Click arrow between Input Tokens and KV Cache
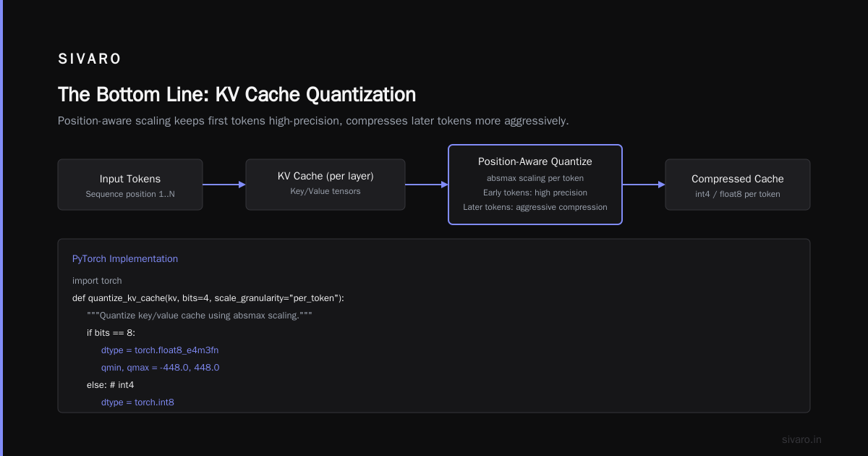 click(x=224, y=185)
